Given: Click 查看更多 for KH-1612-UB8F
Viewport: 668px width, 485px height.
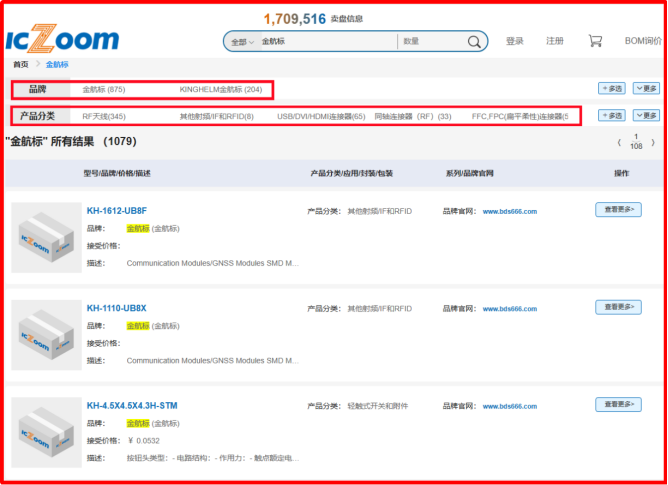Looking at the screenshot, I should tap(618, 210).
